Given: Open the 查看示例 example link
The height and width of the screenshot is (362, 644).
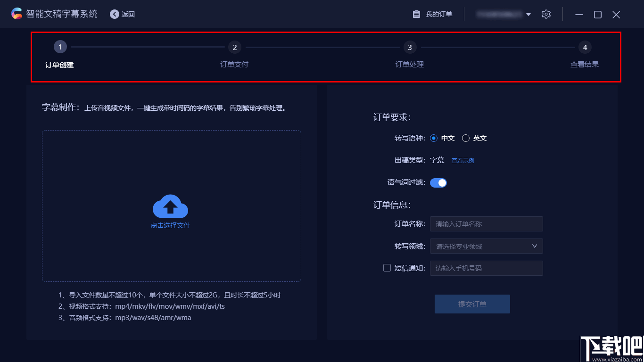Looking at the screenshot, I should 462,160.
